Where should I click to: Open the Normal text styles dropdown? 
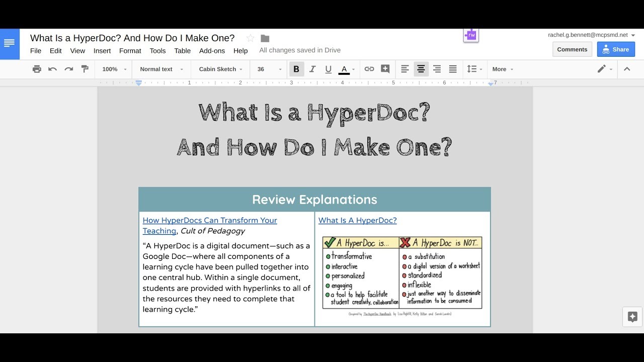[x=162, y=69]
